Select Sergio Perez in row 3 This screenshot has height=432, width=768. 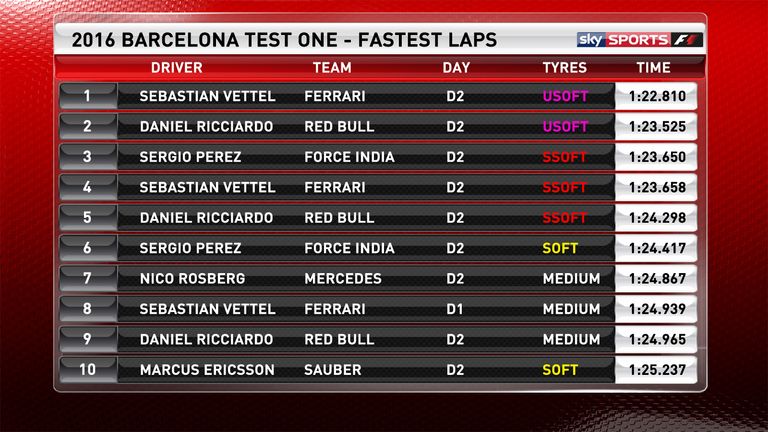point(190,157)
